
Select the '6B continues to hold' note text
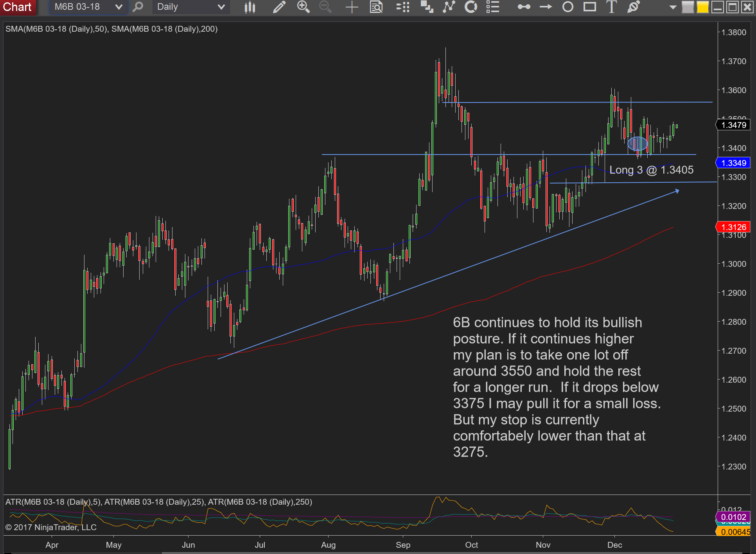[557, 387]
